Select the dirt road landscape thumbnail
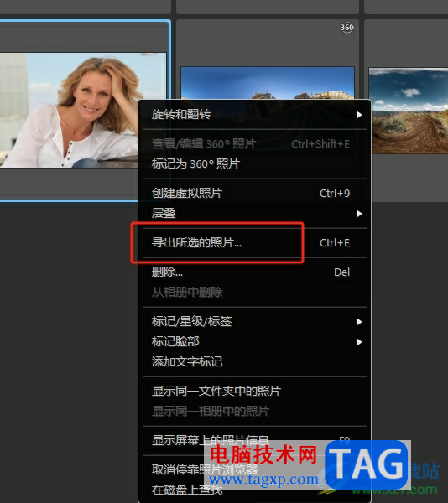 click(x=409, y=110)
